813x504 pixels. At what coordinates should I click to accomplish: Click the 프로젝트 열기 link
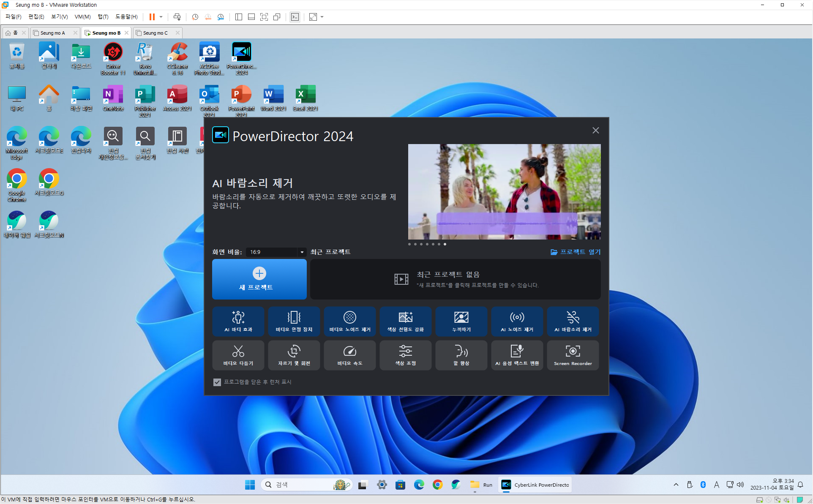click(x=575, y=252)
